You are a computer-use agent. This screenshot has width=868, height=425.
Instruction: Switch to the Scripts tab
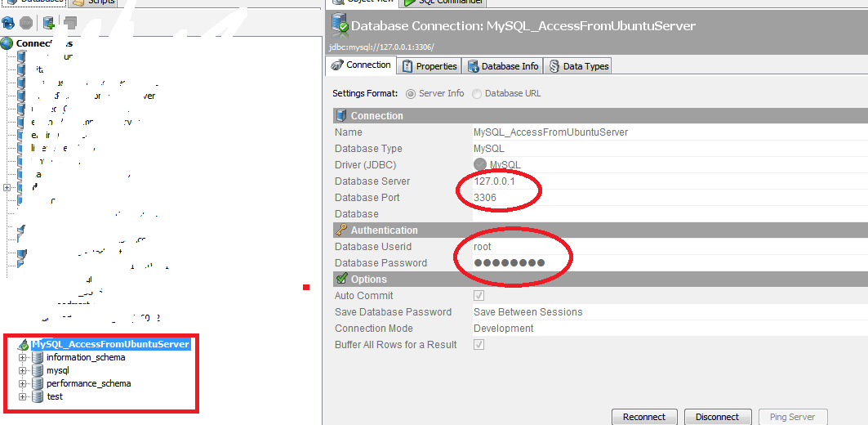(94, 2)
